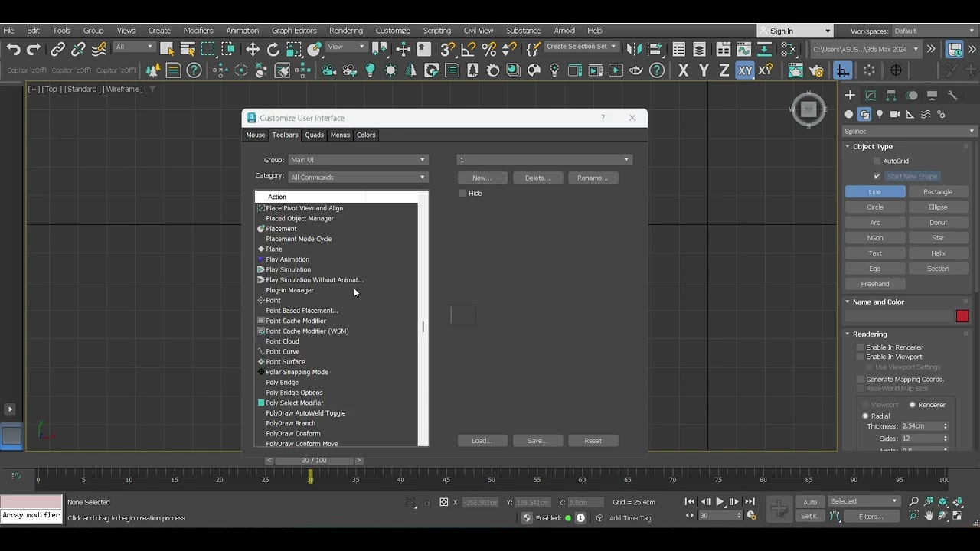Viewport: 980px width, 551px height.
Task: Open the Splines category dropdown
Action: 909,131
